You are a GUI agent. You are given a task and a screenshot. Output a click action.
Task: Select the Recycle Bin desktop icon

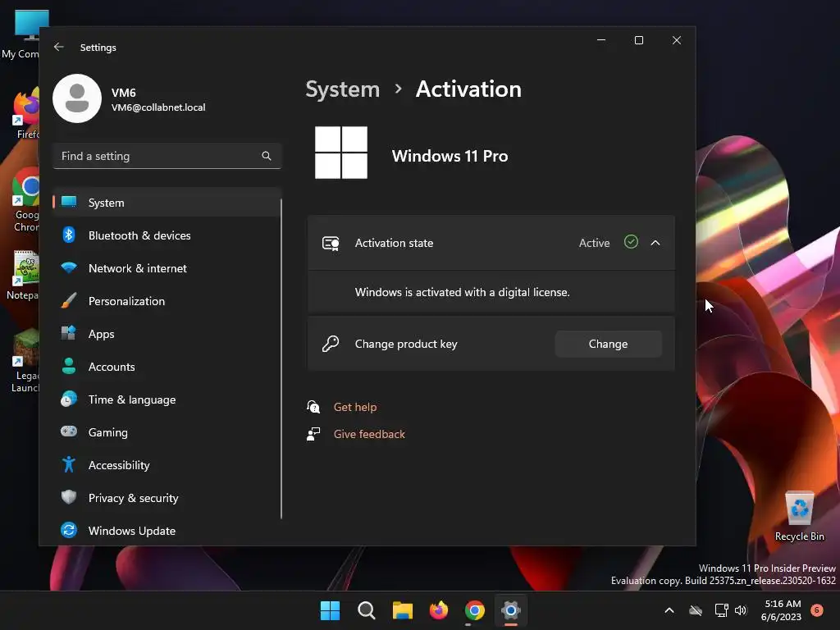tap(799, 516)
